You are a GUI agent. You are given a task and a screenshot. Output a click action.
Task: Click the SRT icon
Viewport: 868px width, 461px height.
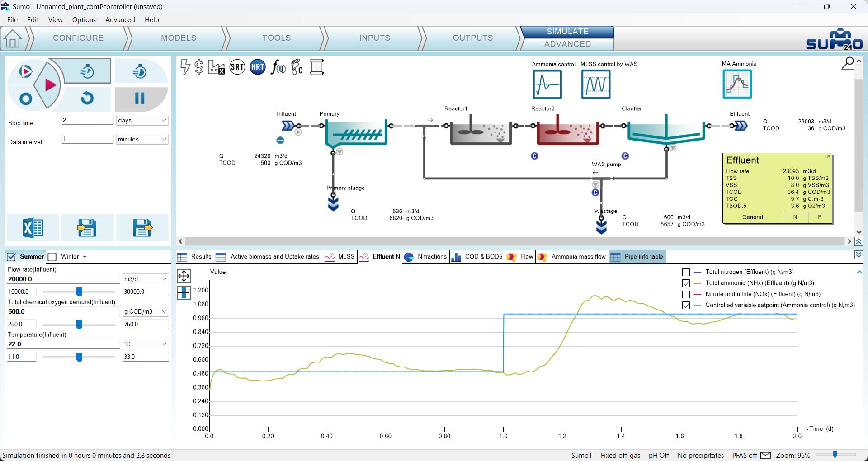[x=237, y=67]
